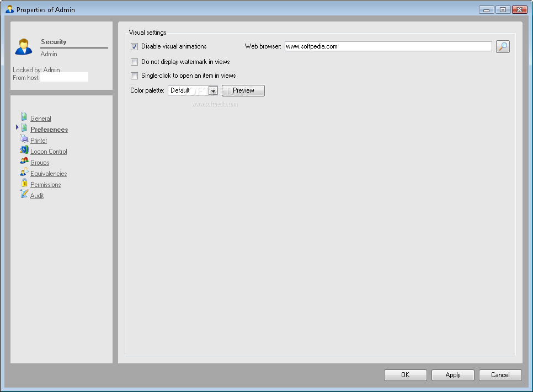533x392 pixels.
Task: Click the Cancel button
Action: click(500, 375)
